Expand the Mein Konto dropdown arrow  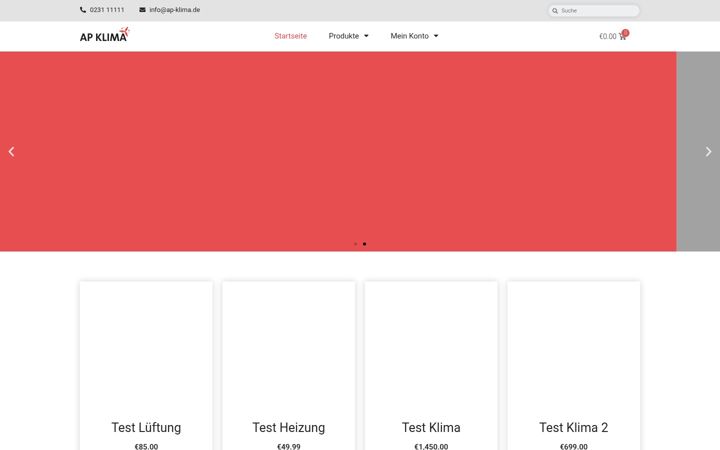(436, 36)
